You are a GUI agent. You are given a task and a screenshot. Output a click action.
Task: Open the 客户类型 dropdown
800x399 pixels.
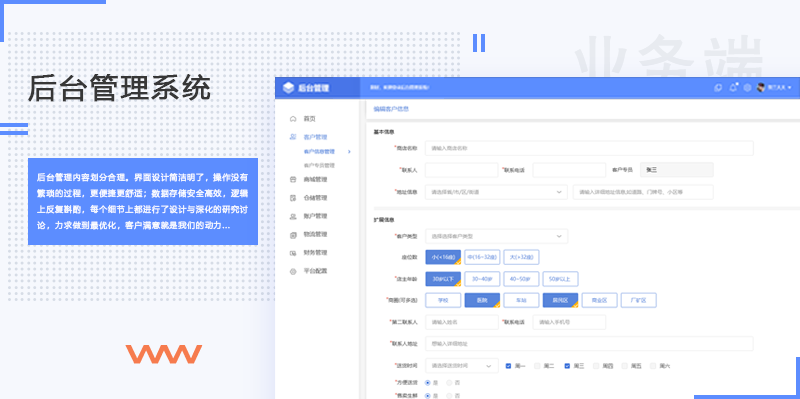(x=496, y=236)
